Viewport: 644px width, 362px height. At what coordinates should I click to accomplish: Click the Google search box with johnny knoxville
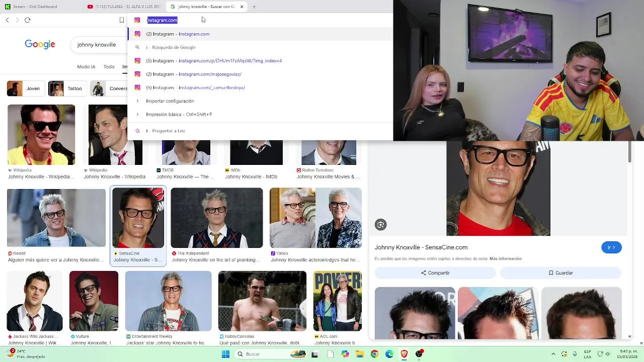(100, 45)
